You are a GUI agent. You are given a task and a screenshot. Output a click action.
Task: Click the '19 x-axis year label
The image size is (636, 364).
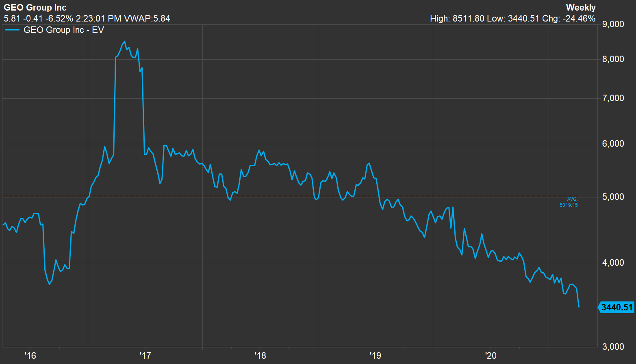[x=375, y=355]
